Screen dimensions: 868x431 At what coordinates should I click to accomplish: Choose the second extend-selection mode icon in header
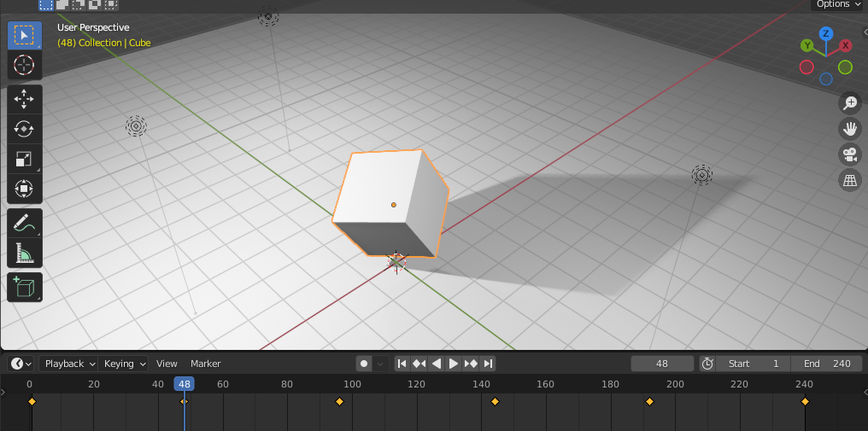click(x=62, y=4)
